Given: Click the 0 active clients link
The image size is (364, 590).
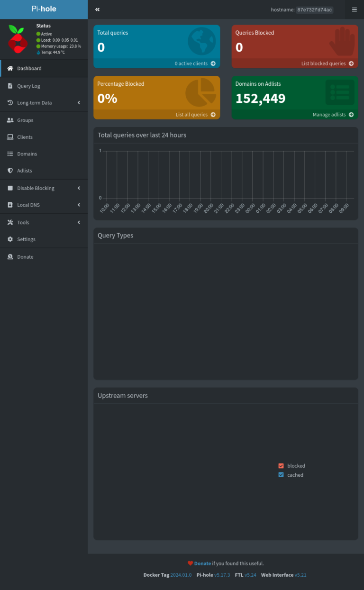Looking at the screenshot, I should pos(195,64).
